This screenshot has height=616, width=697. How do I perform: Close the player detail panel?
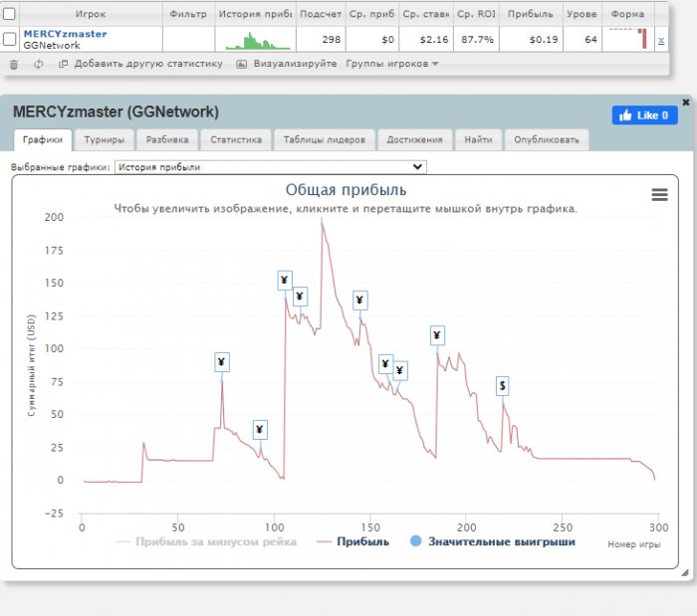point(685,102)
